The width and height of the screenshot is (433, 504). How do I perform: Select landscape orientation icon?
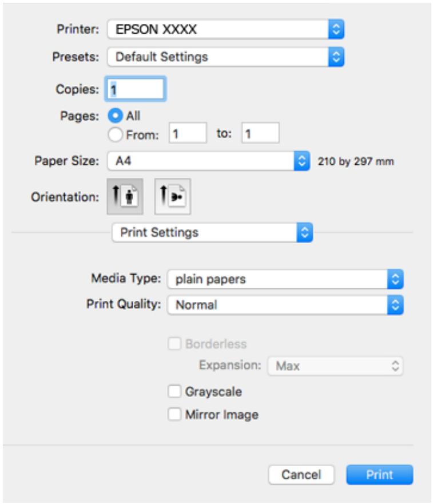click(x=173, y=196)
